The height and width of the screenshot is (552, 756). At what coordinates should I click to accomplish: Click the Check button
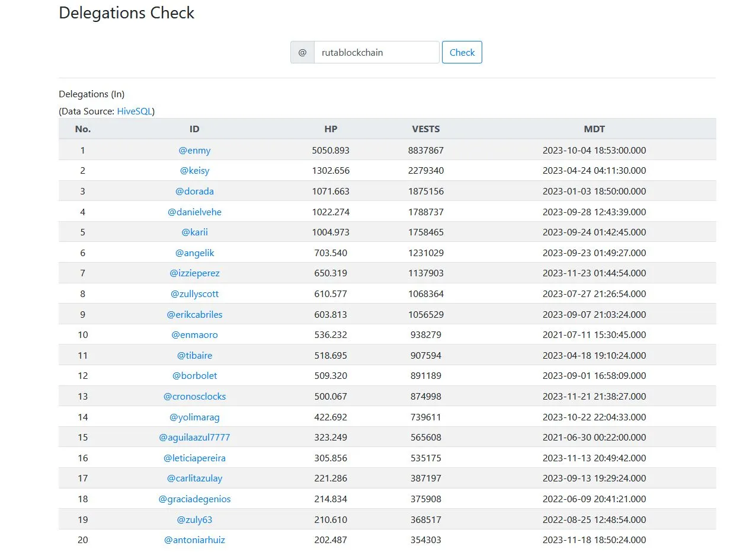(462, 52)
